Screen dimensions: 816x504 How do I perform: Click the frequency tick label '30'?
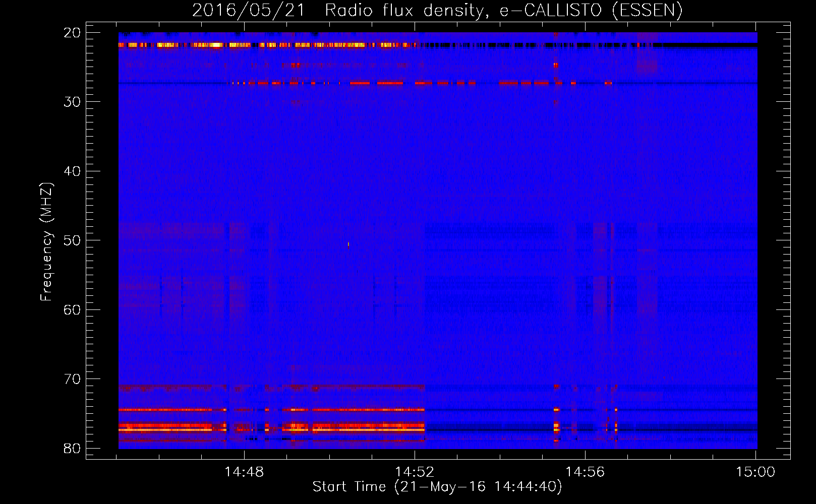click(72, 102)
